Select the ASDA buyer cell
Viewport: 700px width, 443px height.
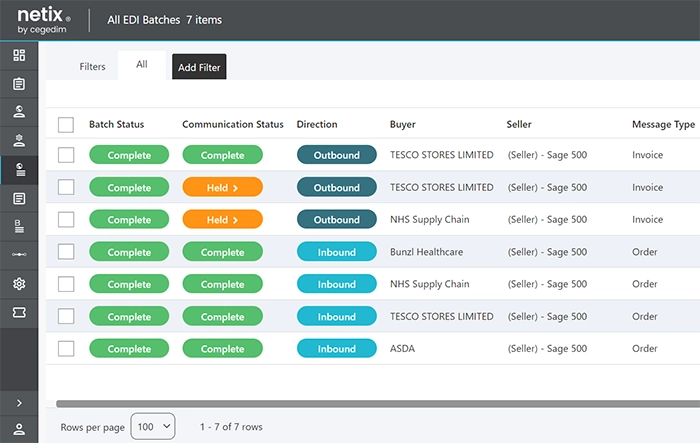[402, 348]
